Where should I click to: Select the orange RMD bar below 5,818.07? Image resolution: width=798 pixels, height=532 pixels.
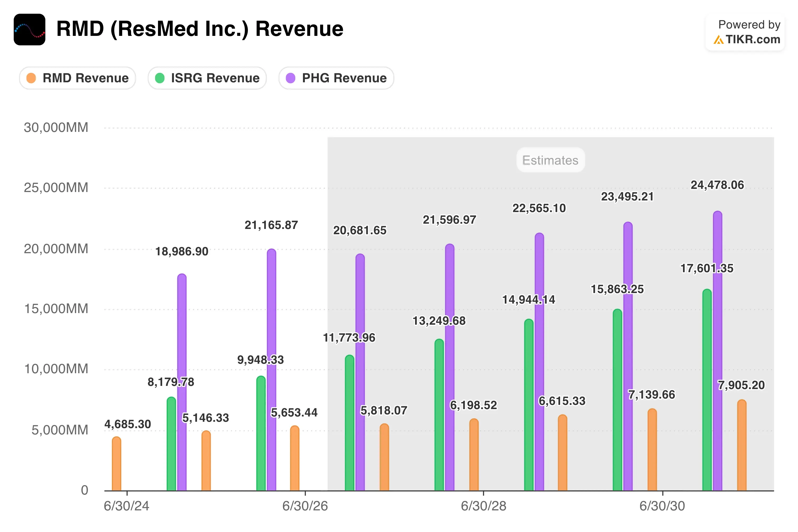click(x=384, y=457)
